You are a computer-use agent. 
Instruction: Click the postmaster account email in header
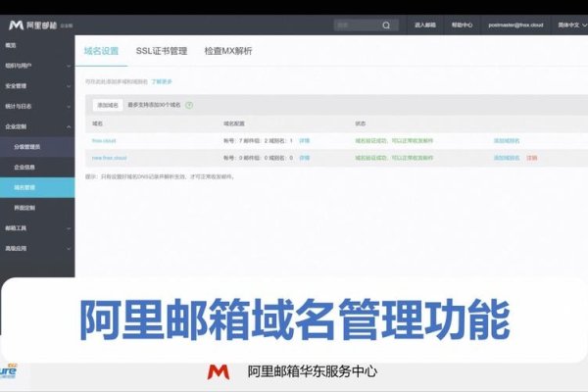click(x=515, y=25)
